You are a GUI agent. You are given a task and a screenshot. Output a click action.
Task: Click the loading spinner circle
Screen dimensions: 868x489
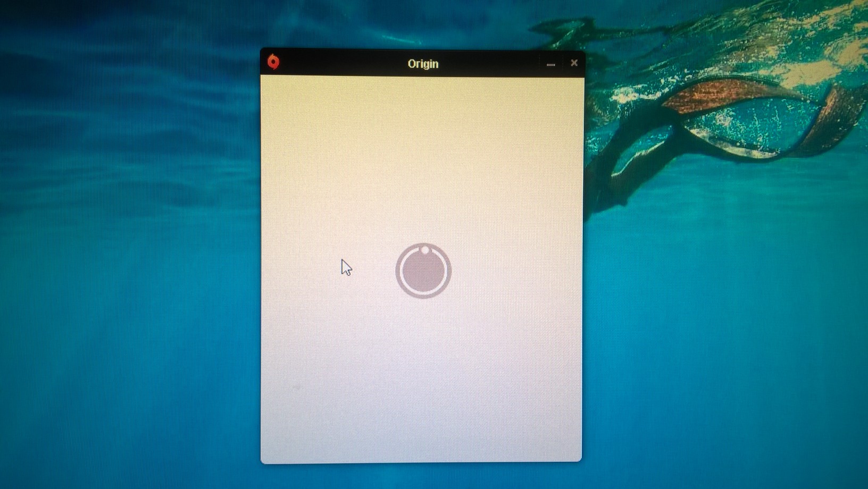click(423, 271)
